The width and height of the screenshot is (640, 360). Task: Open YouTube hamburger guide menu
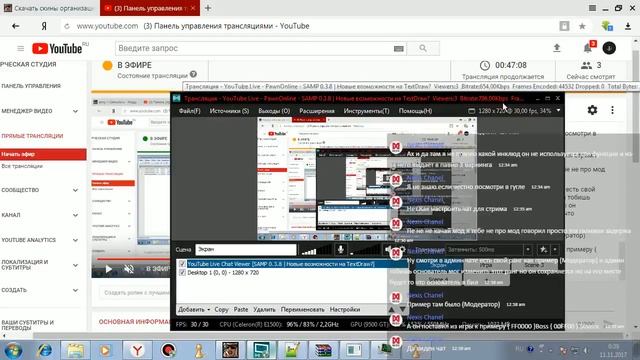pos(20,49)
